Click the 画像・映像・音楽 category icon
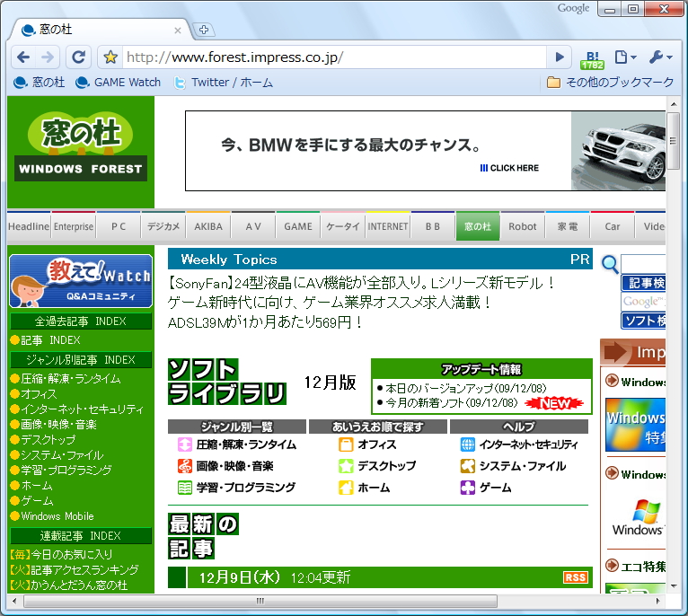The width and height of the screenshot is (688, 616). pos(185,466)
